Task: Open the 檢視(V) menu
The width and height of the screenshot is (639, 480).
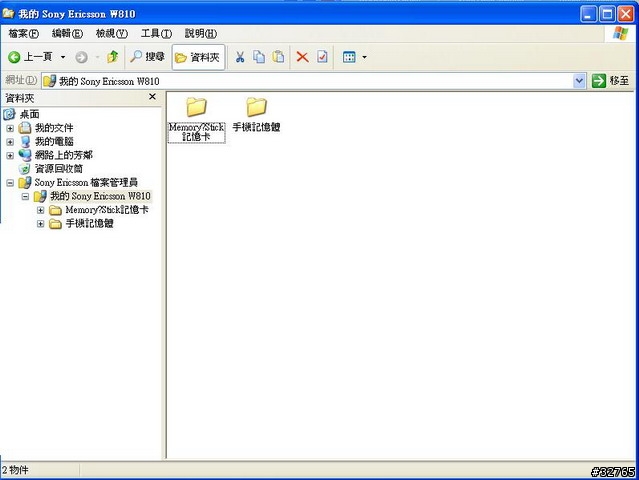Action: tap(112, 33)
